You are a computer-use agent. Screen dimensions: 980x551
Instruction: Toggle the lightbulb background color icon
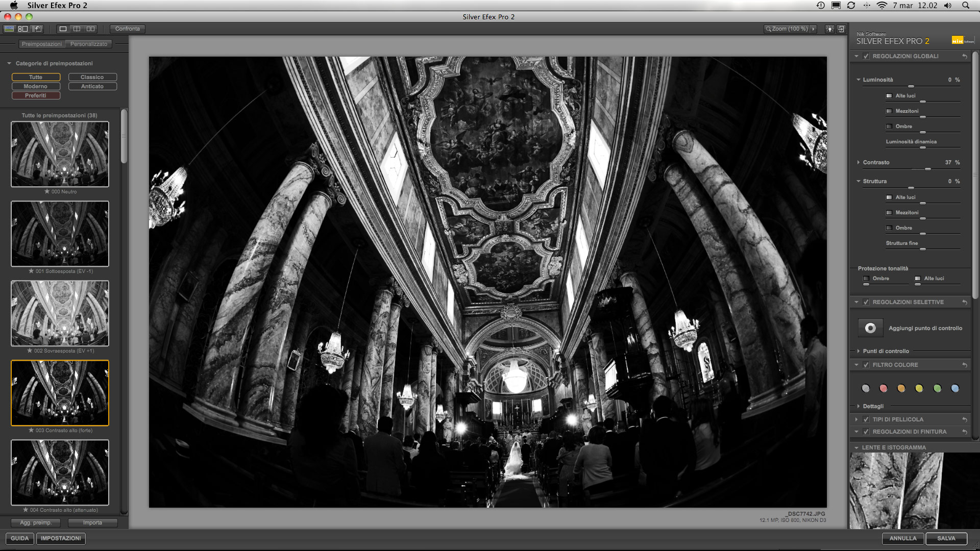(x=830, y=29)
